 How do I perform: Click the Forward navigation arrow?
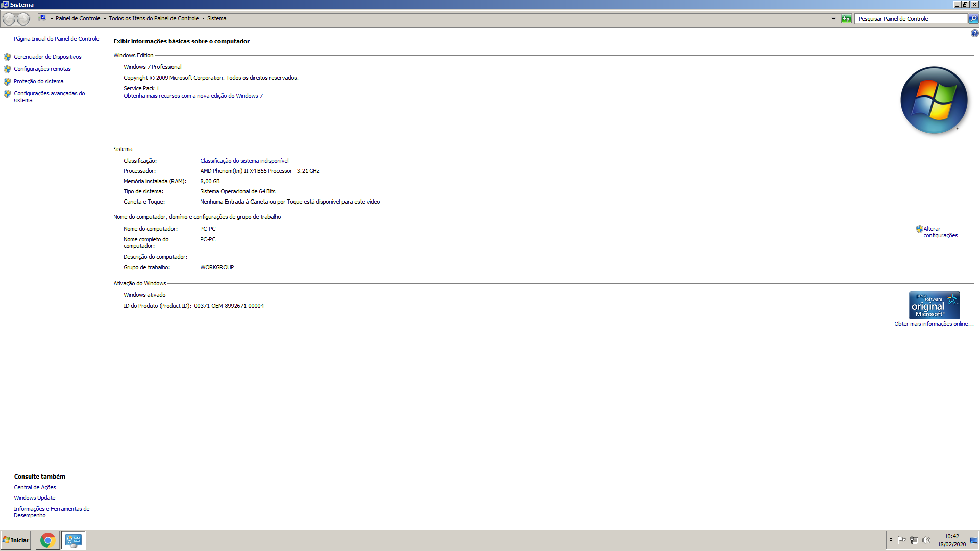pos(23,19)
